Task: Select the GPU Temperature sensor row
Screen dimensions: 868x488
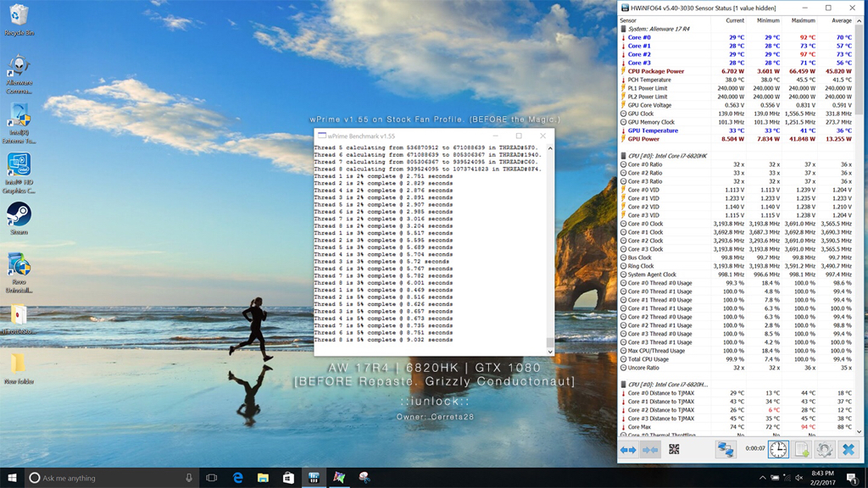Action: click(x=737, y=130)
